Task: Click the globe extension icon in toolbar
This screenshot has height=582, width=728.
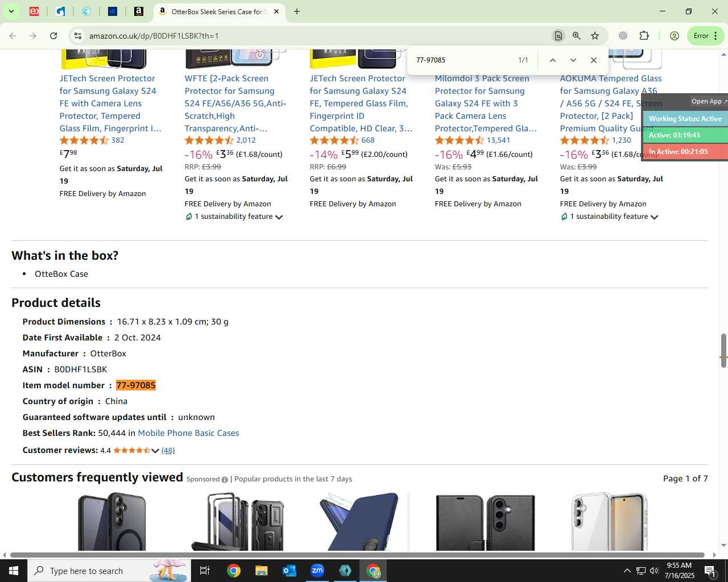Action: 623,36
